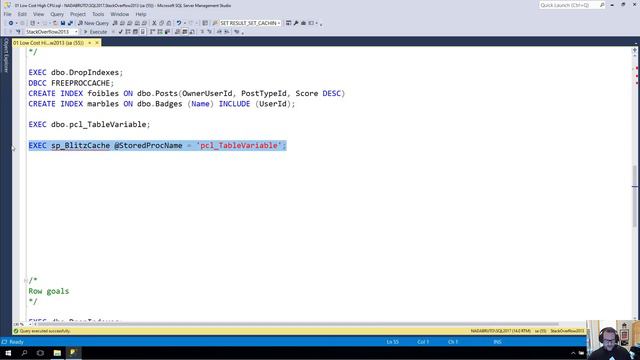
Task: Open Properties Window via wrench icon
Action: click(x=296, y=23)
